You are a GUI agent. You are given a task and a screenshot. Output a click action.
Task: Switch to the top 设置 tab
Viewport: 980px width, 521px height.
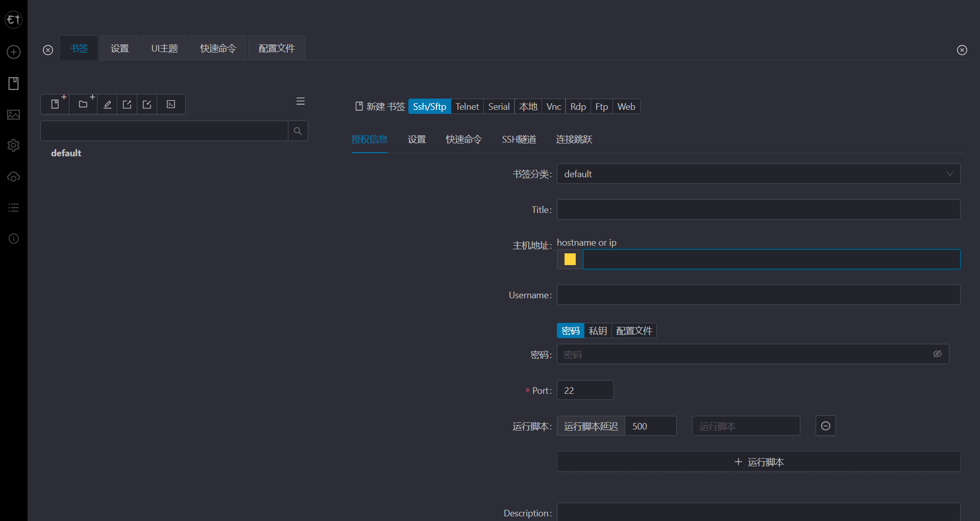[120, 49]
